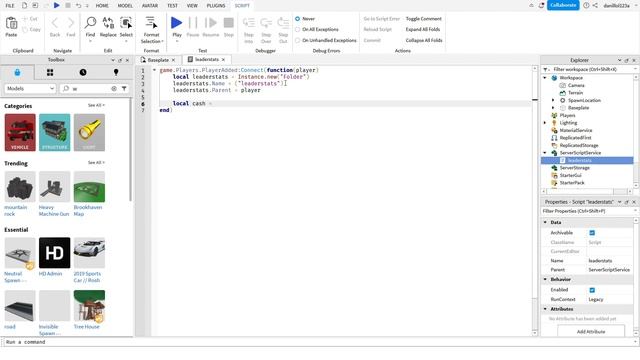Click the small blue play icon in quick access bar
This screenshot has height=360, width=640.
(57, 5)
